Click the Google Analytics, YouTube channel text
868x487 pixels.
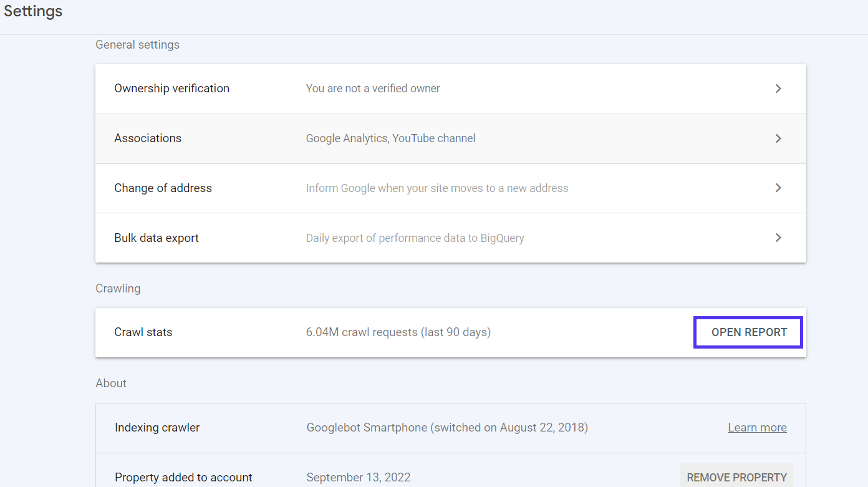[390, 138]
